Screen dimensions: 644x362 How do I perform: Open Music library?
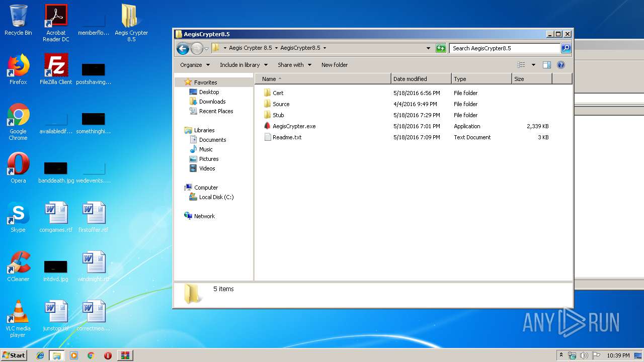click(x=206, y=149)
